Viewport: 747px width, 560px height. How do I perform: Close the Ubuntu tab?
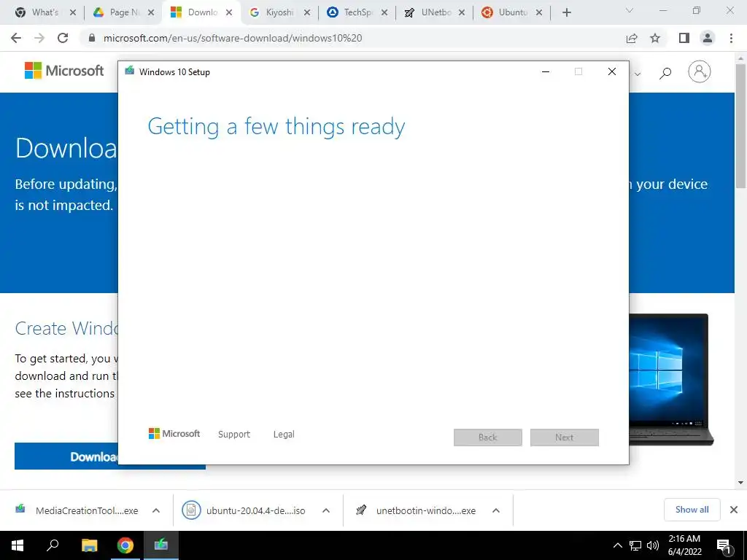[x=539, y=13]
